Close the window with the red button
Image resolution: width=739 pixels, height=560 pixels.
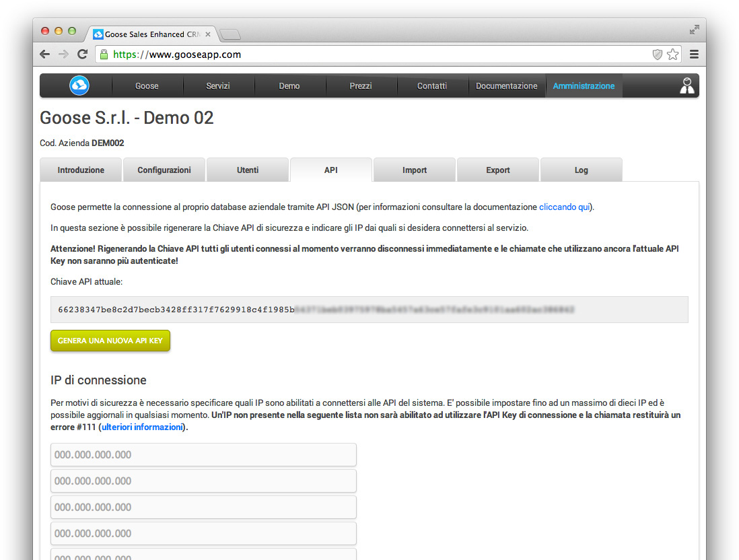point(45,31)
